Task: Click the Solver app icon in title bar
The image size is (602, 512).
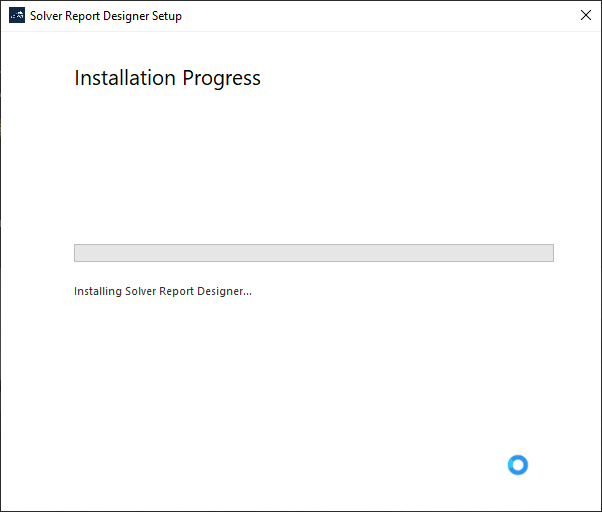Action: (16, 16)
